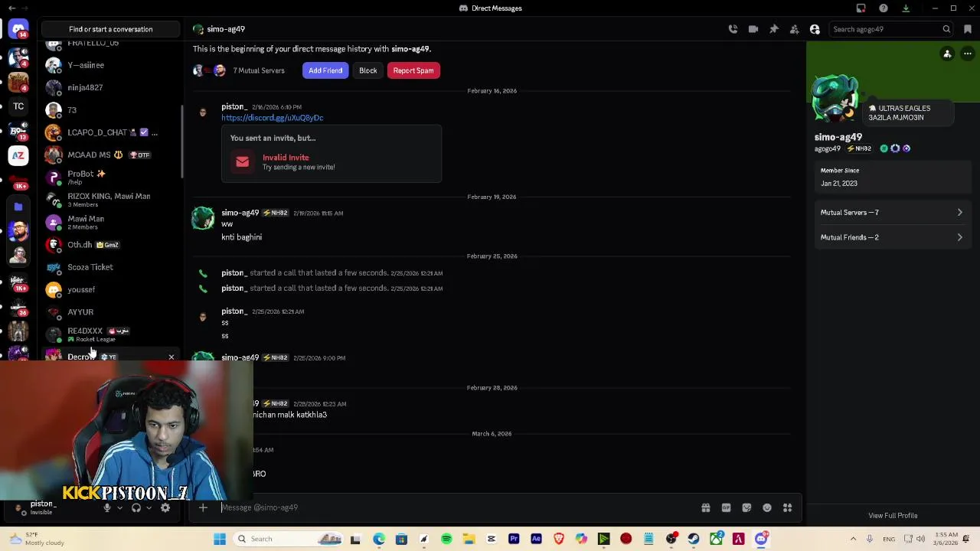Click Report Spam
Viewport: 980px width, 551px height.
point(413,70)
